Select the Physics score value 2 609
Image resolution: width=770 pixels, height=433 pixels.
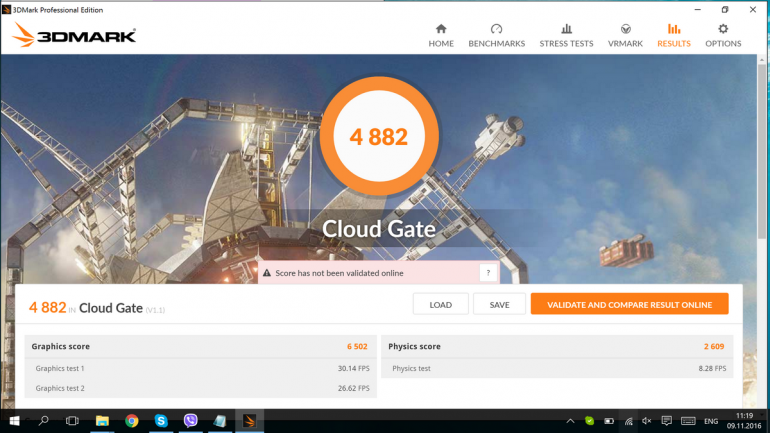(714, 347)
